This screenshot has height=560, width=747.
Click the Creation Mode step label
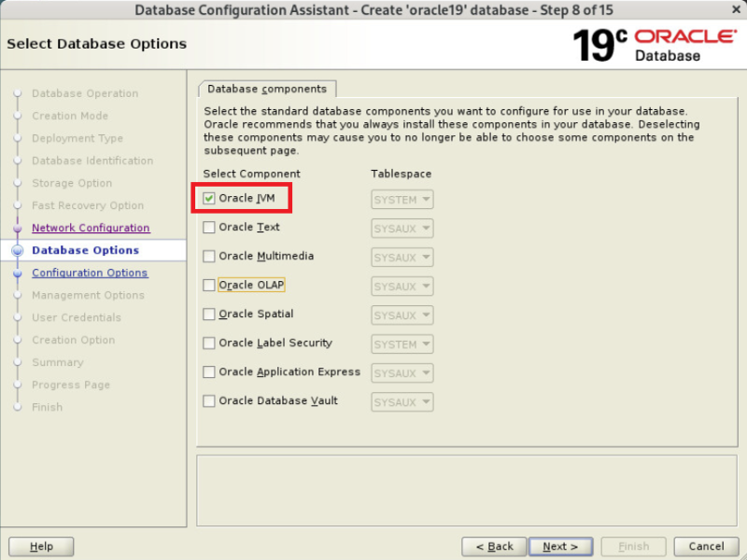[x=70, y=116]
